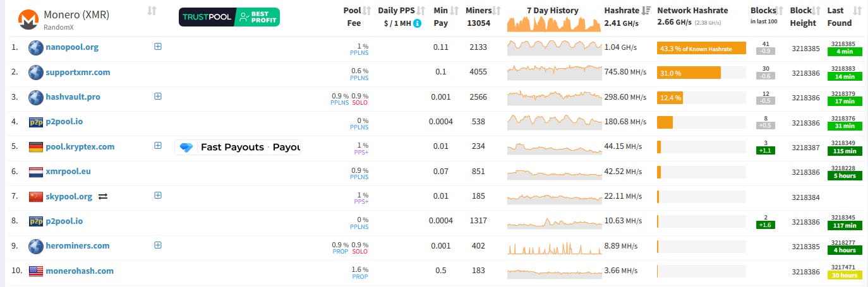Screen dimensions: 868x287
Task: Click the 12.4 % network hashrate bar
Action: click(670, 98)
